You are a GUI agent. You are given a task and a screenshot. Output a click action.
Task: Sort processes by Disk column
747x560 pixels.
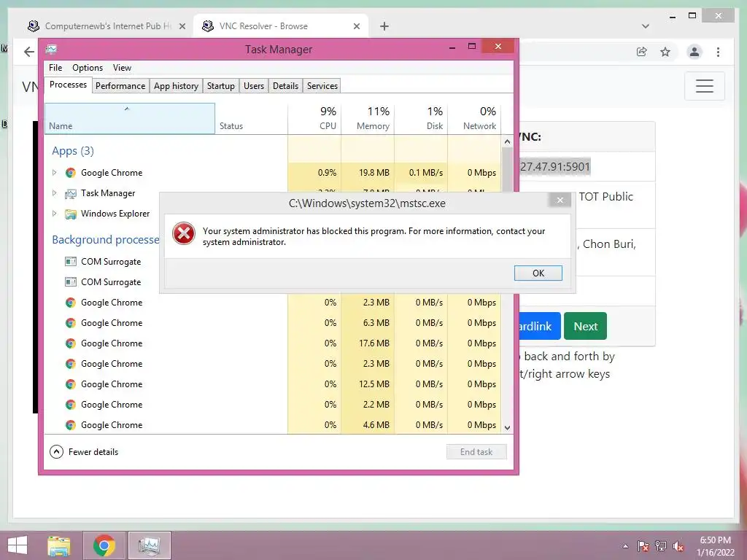pyautogui.click(x=421, y=119)
